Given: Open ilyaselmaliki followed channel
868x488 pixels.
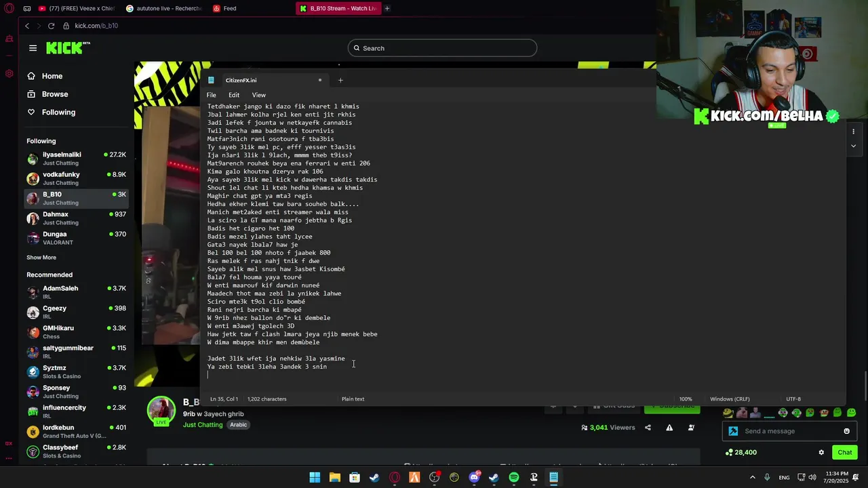Looking at the screenshot, I should pos(77,159).
